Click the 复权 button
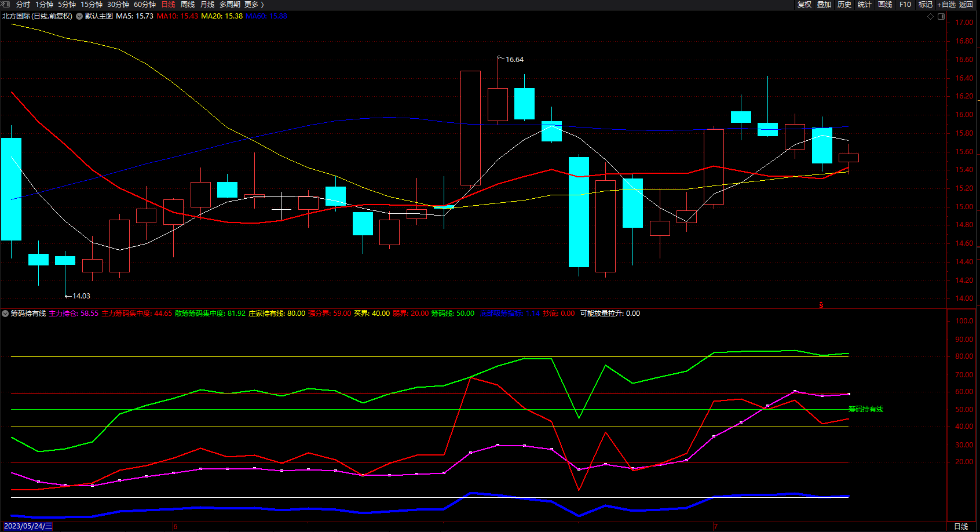The width and height of the screenshot is (980, 532). pos(805,5)
